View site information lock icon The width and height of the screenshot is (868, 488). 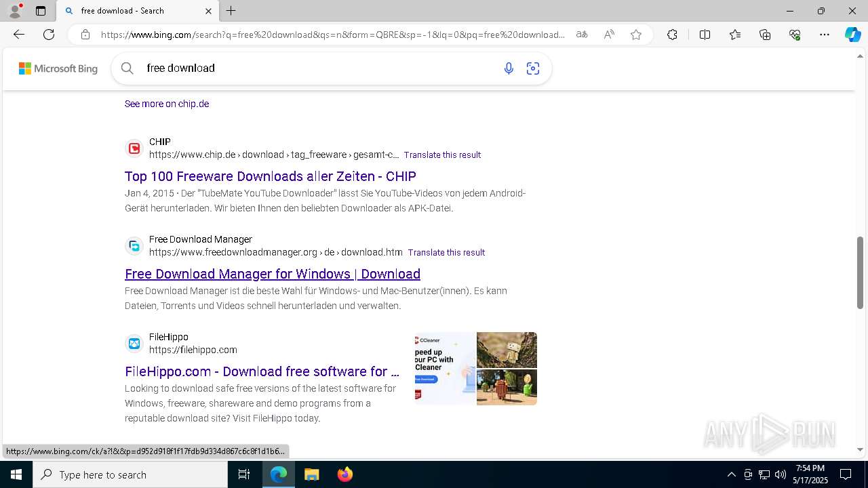point(85,35)
